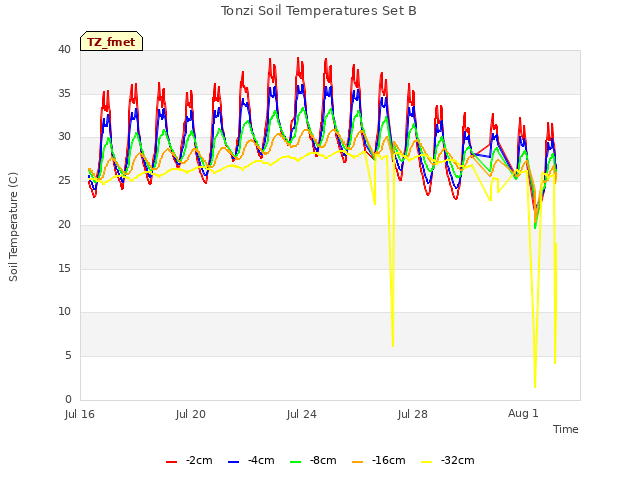Click the 35 y-axis tick label
The image size is (640, 480).
pos(64,93)
